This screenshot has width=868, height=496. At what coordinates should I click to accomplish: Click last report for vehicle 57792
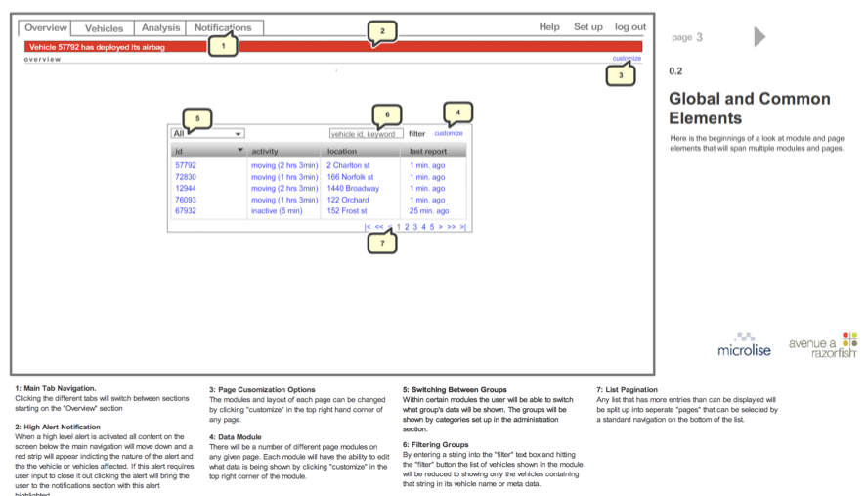427,165
